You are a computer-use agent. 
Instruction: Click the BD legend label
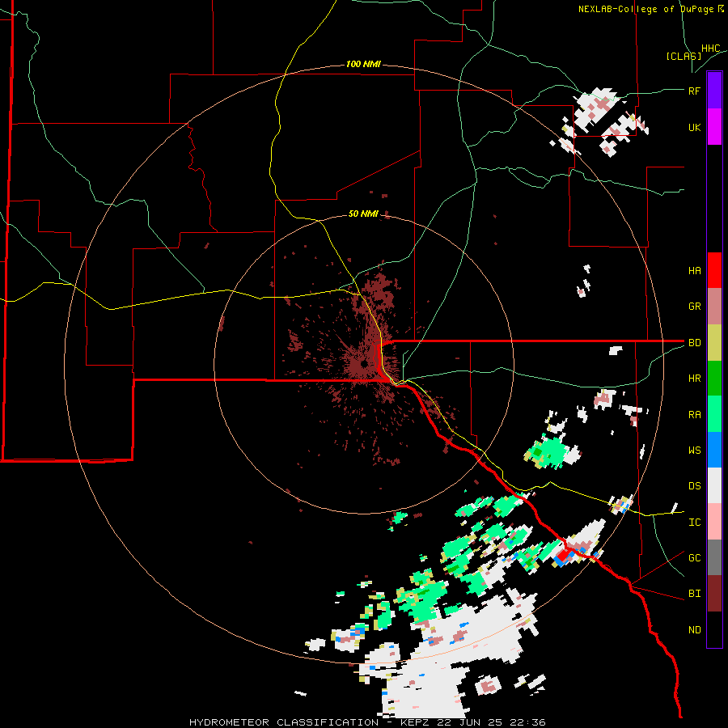[694, 343]
